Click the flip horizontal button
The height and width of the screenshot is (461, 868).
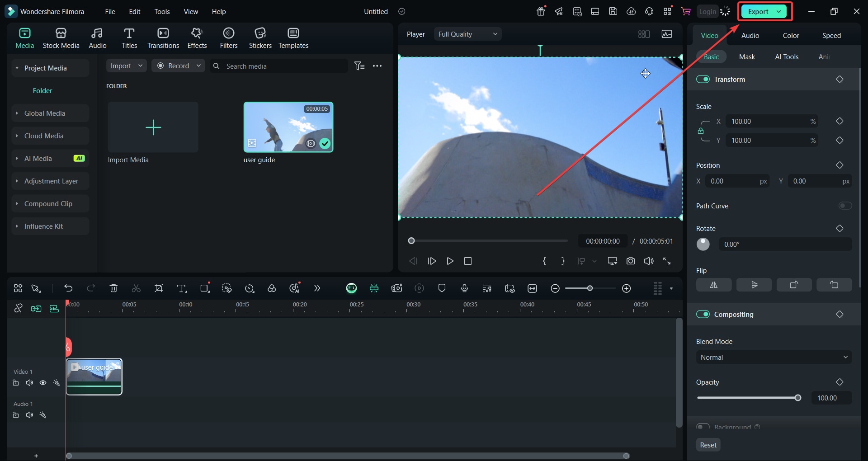click(714, 285)
